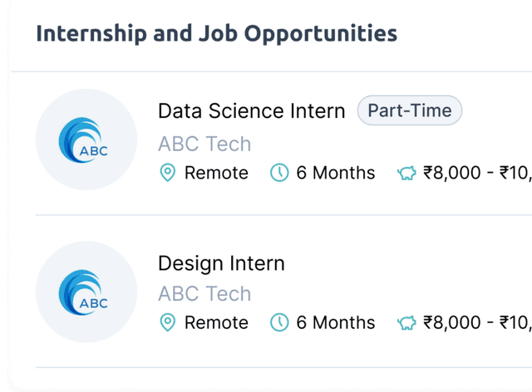Viewport: 532px width, 392px height.
Task: Click the Internship and Job Opportunities heading
Action: coord(216,33)
